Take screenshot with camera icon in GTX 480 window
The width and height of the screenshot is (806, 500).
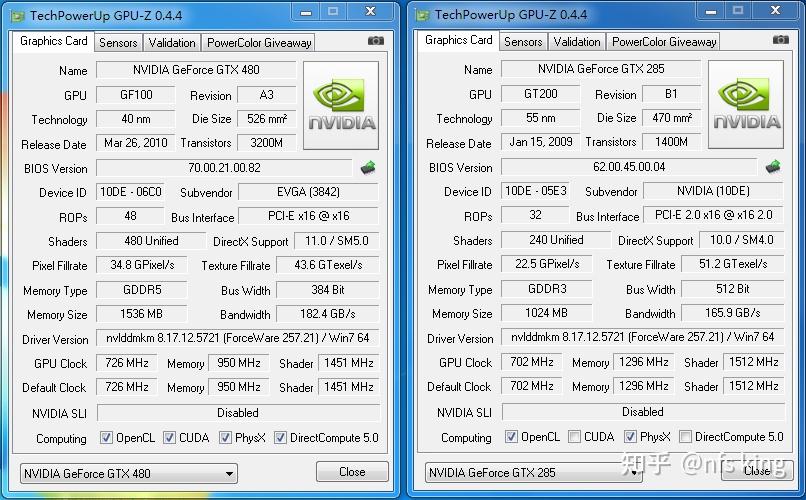[x=376, y=41]
